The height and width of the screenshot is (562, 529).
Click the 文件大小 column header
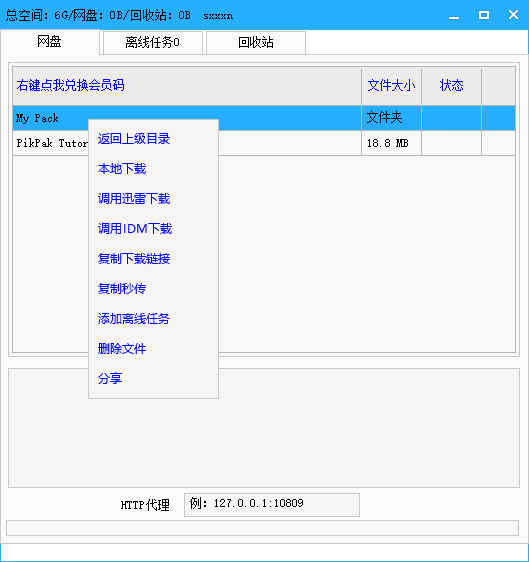391,85
